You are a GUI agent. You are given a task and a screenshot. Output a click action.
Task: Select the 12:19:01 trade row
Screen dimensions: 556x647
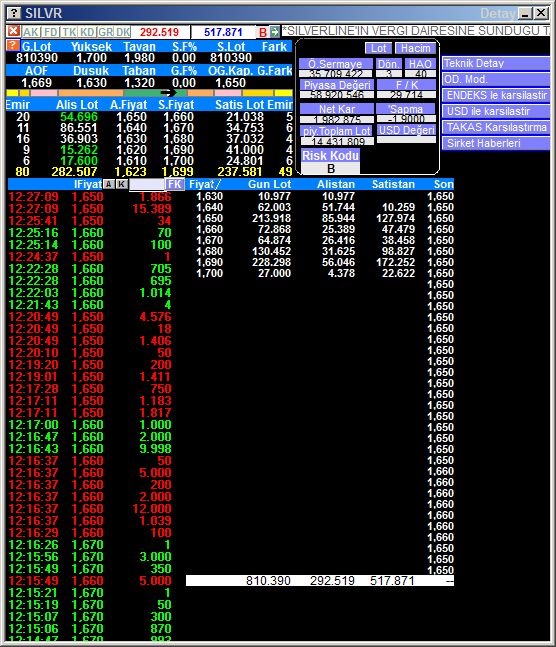click(90, 376)
